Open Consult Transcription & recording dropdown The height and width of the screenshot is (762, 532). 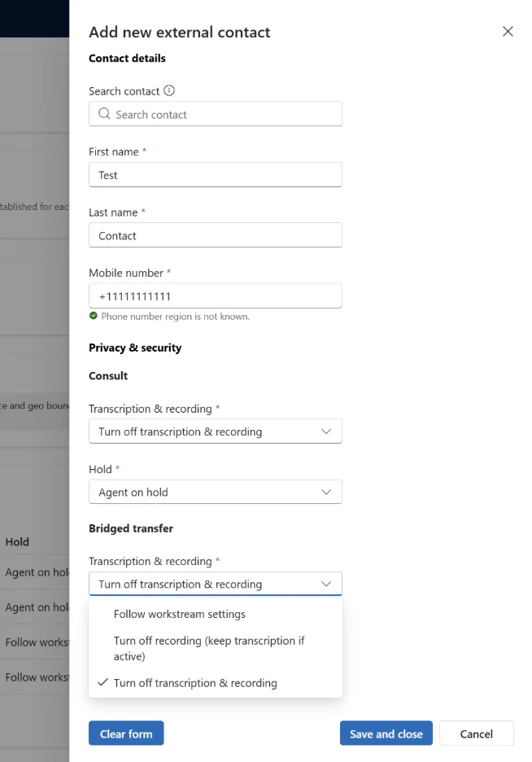click(x=215, y=431)
